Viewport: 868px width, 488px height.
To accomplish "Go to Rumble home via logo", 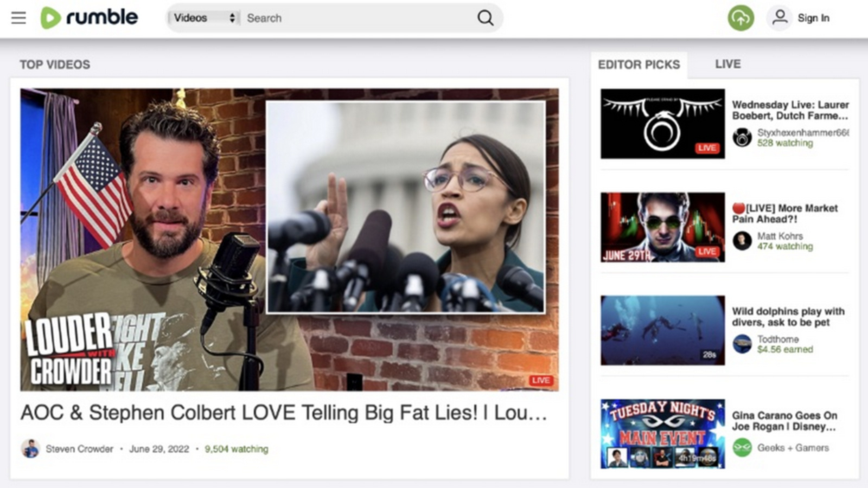I will point(90,17).
